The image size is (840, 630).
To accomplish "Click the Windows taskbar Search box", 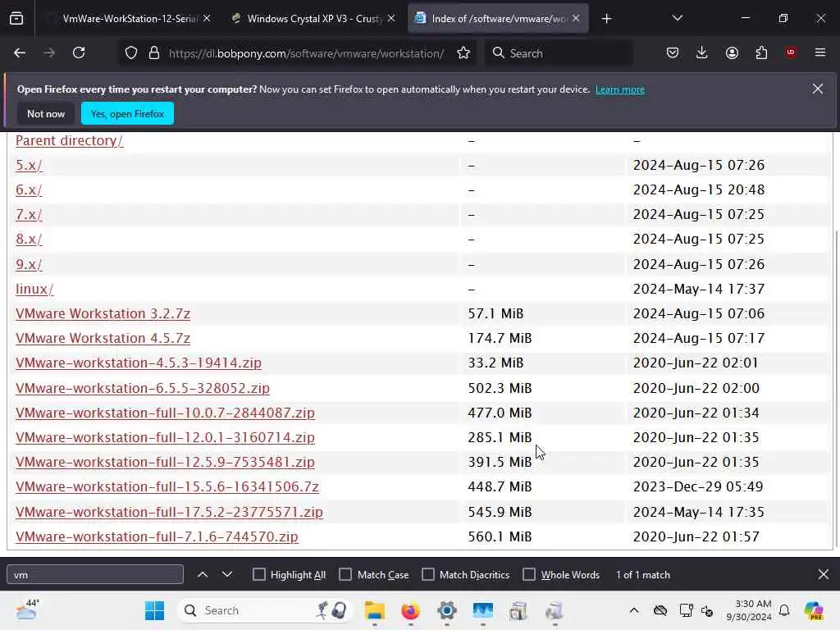I will coord(265,610).
